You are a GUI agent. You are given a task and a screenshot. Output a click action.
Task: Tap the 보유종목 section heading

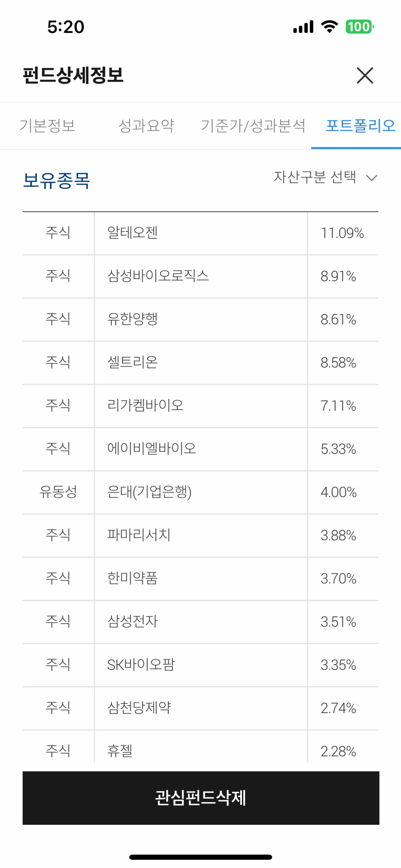point(56,181)
